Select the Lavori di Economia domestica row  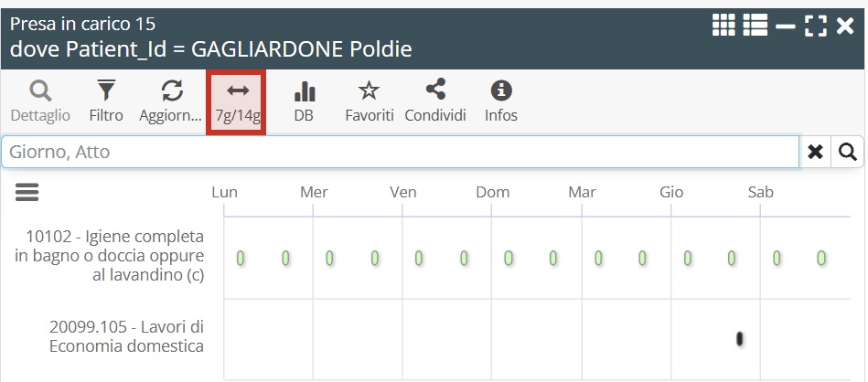126,336
